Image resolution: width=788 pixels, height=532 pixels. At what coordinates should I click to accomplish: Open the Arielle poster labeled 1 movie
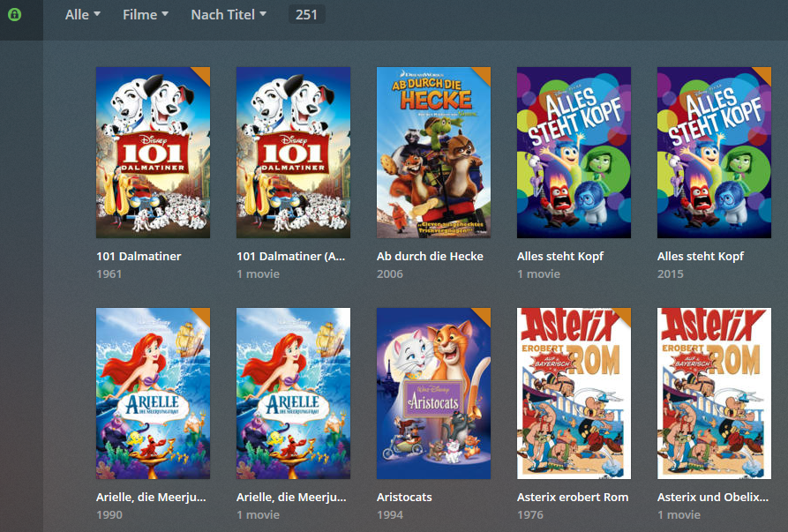293,393
